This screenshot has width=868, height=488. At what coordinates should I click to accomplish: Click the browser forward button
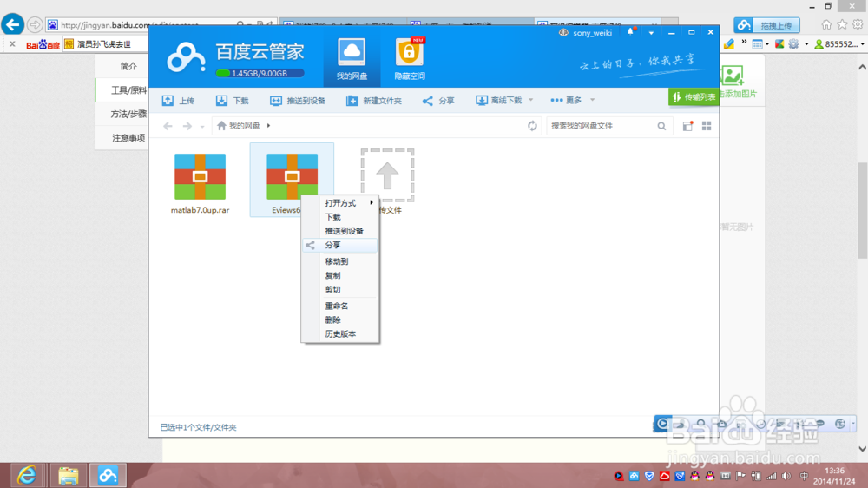(x=35, y=25)
